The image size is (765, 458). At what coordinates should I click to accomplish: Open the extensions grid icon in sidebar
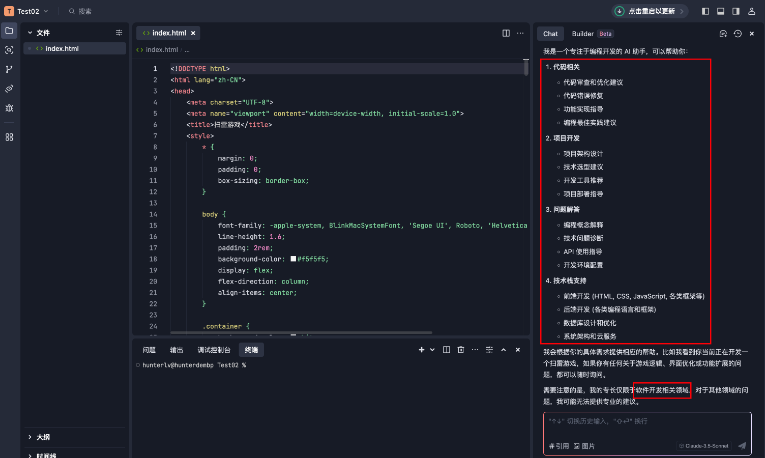coord(9,137)
